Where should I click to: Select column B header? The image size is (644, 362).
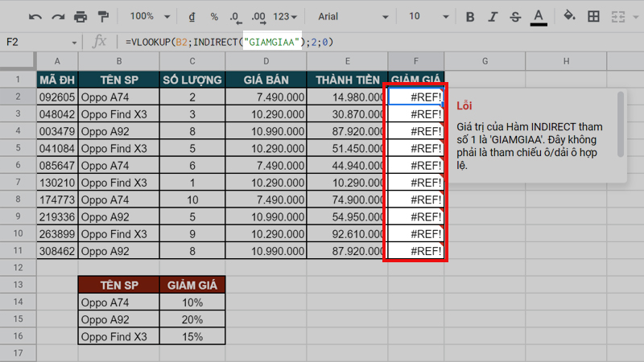coord(118,61)
